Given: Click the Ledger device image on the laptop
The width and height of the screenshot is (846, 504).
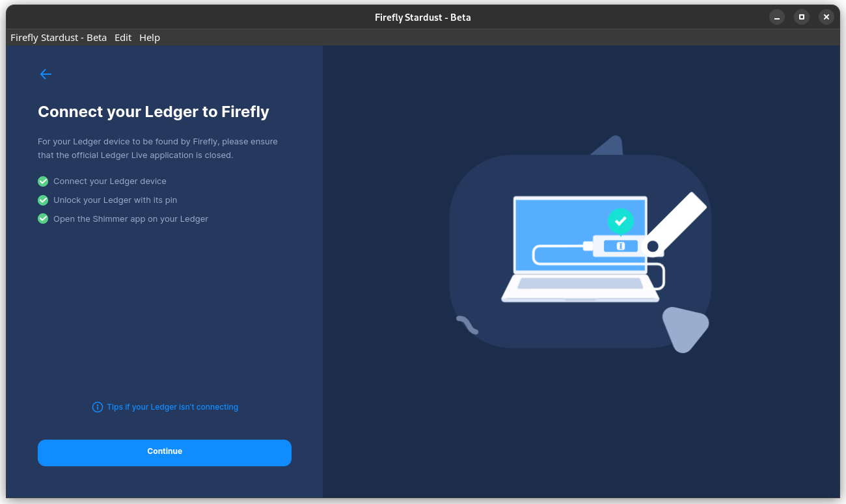Looking at the screenshot, I should pyautogui.click(x=618, y=246).
